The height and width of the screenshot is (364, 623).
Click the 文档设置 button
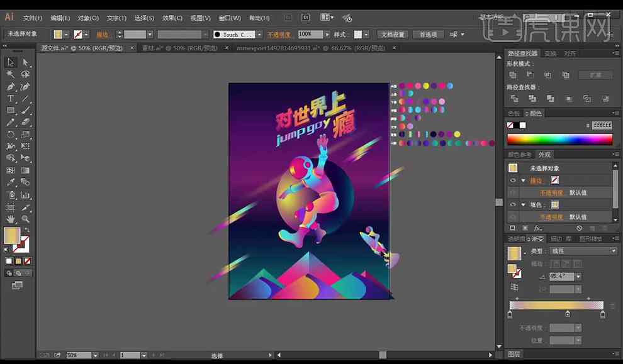pos(393,35)
